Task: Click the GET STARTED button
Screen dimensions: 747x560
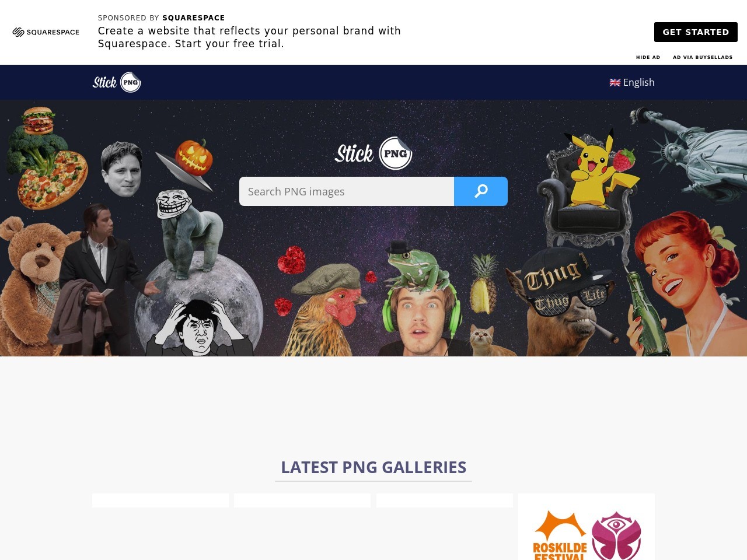Action: pos(696,32)
